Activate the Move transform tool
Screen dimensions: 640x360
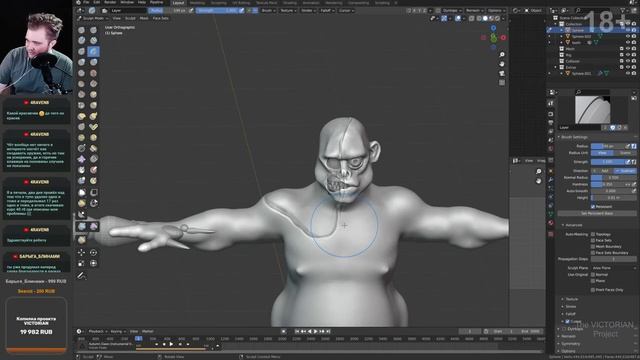tap(82, 252)
